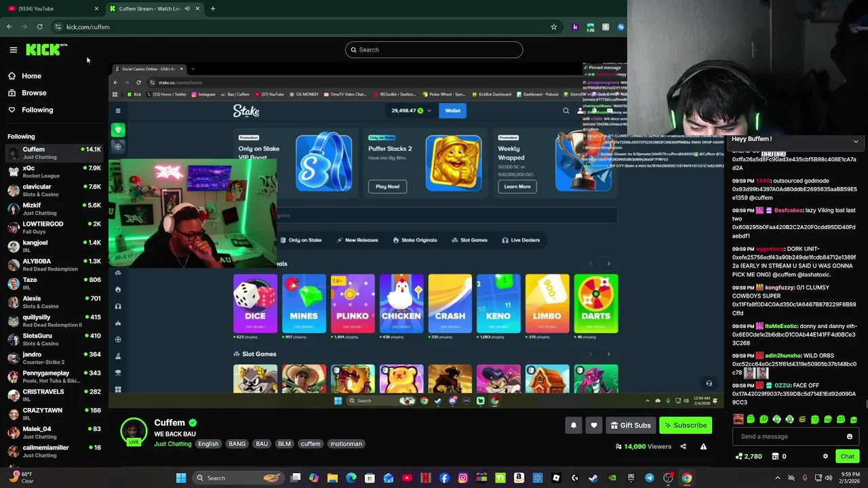This screenshot has width=868, height=488.
Task: Open the extension showing 1.00 badge
Action: coord(590,27)
